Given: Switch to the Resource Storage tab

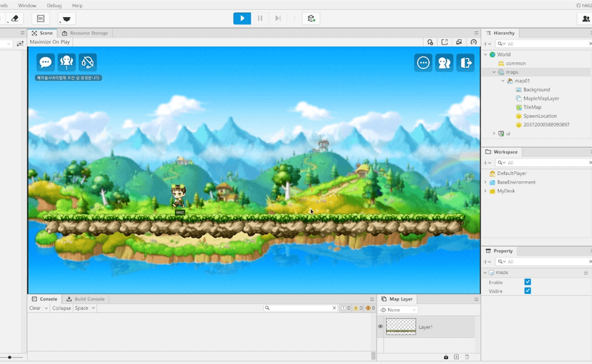Looking at the screenshot, I should click(85, 33).
